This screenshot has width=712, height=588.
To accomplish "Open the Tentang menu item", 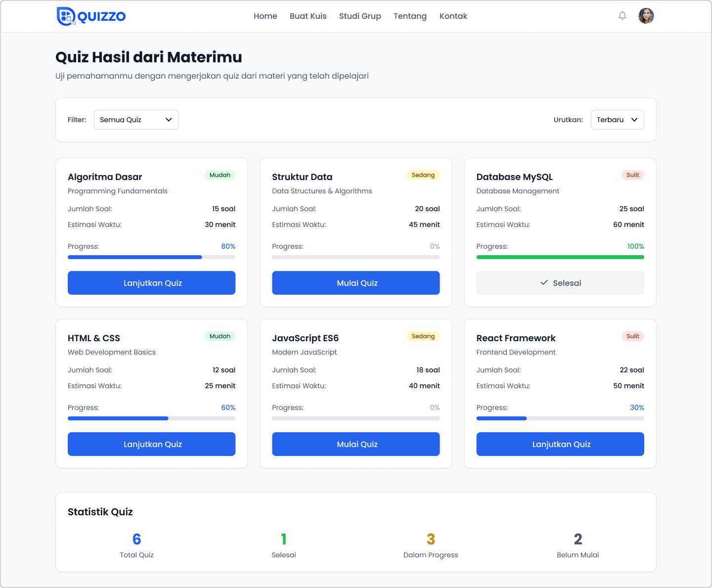I will click(410, 16).
